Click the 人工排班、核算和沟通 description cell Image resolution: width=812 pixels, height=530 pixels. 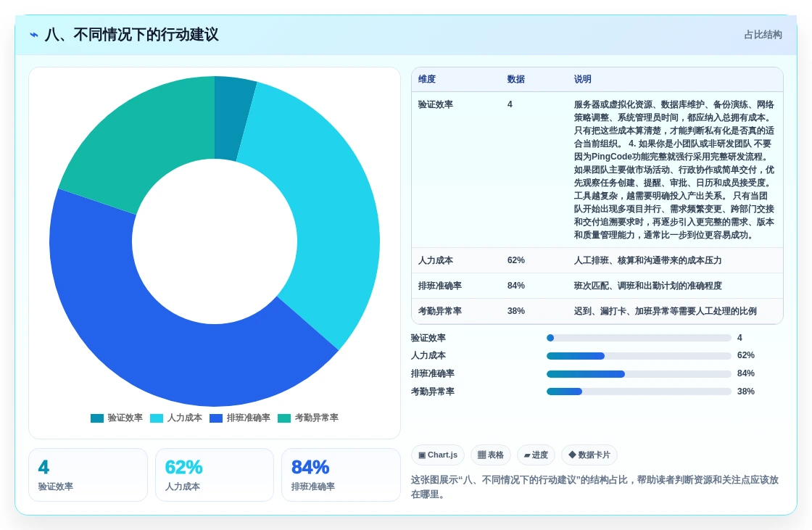click(x=647, y=260)
